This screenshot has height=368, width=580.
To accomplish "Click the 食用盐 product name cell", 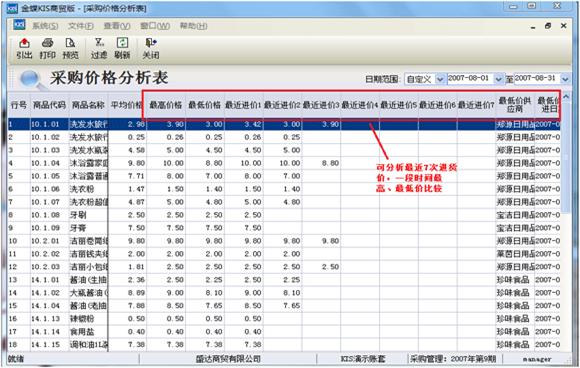I will tap(88, 331).
